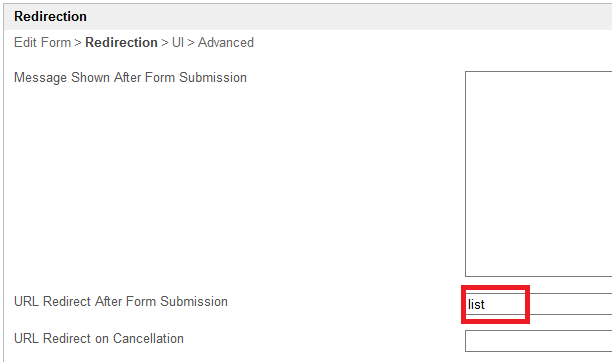Click the Redirection panel header title

point(50,16)
